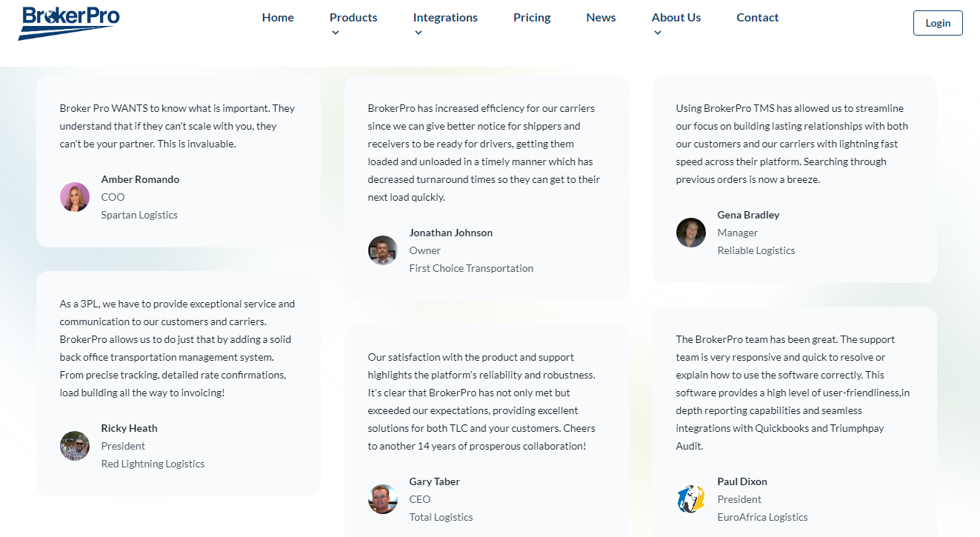Go to the Pricing page
This screenshot has height=537, width=980.
pyautogui.click(x=532, y=18)
